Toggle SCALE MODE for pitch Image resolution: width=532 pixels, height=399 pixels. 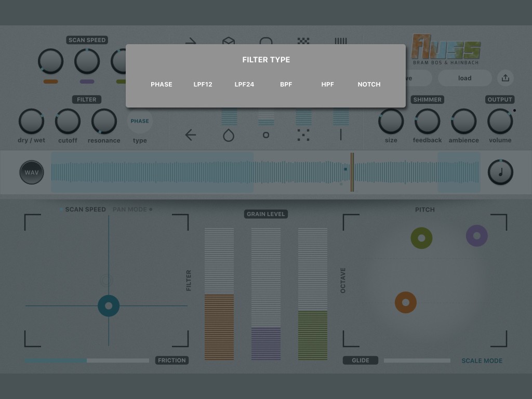(x=482, y=361)
